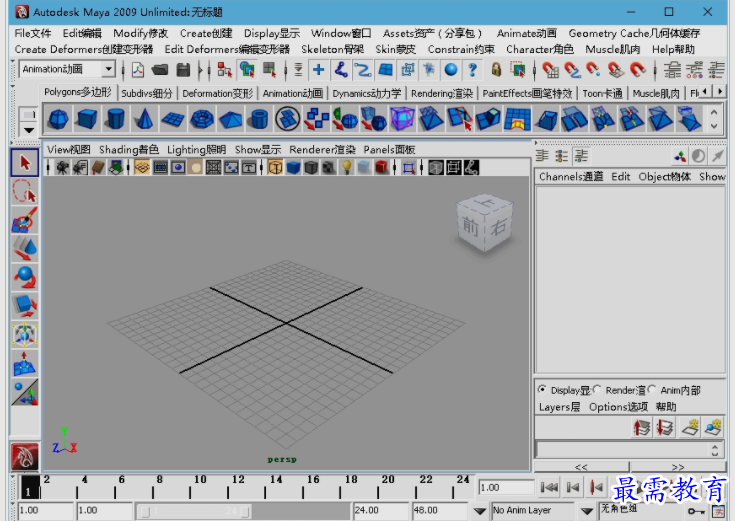Viewport: 735px width, 521px height.
Task: Click the question mark help icon
Action: 472,70
